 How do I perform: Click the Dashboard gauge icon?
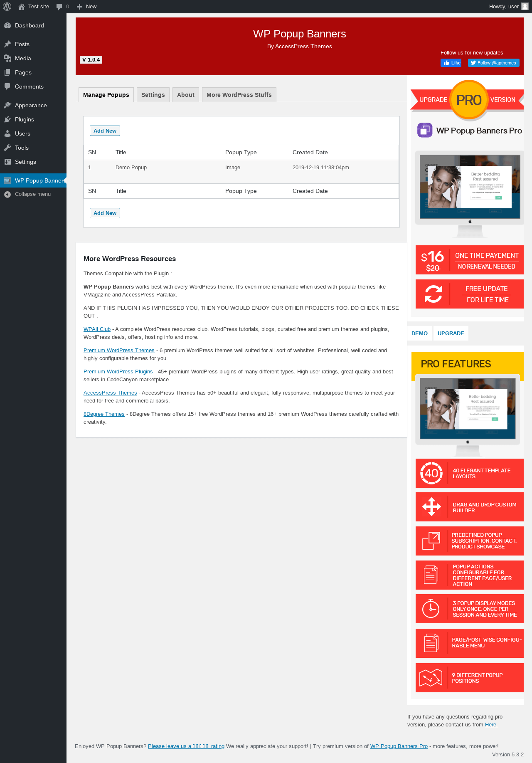click(7, 25)
